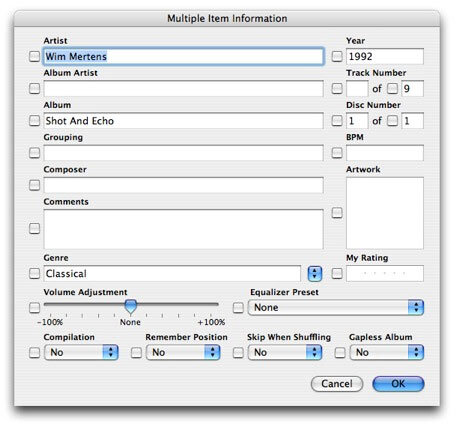This screenshot has width=457, height=424.
Task: Tick the My Rating checkbox
Action: [337, 274]
